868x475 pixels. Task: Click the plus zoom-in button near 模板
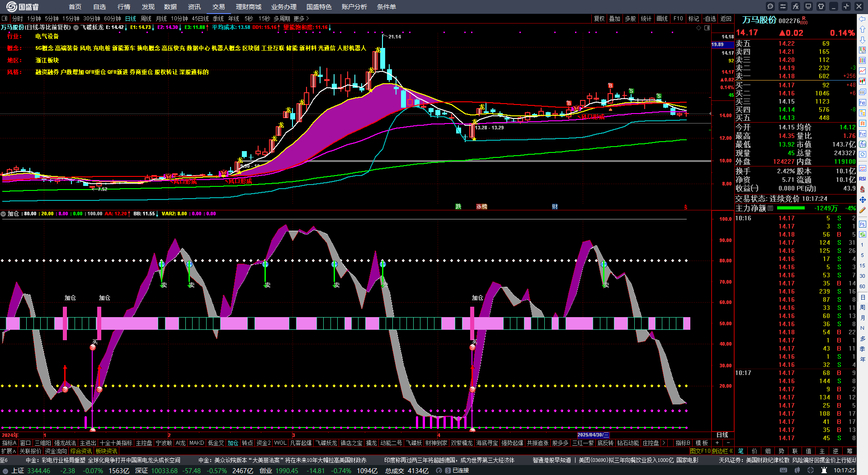click(x=717, y=443)
